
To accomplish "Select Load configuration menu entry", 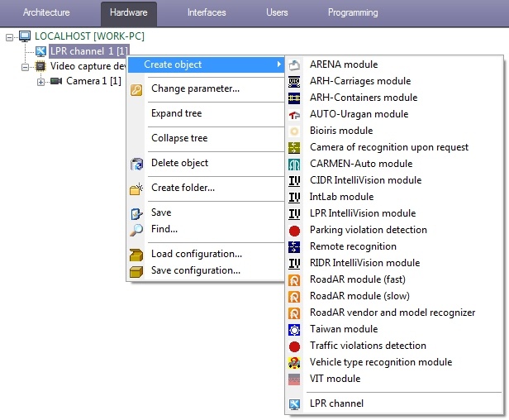I will point(196,254).
